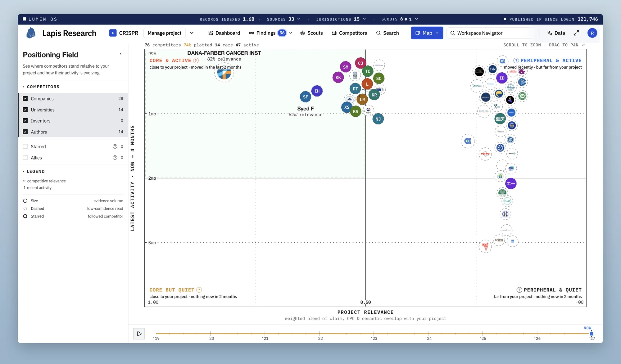Select the Editas competitor bubble
Viewport: 621px width, 364px height.
point(499,240)
